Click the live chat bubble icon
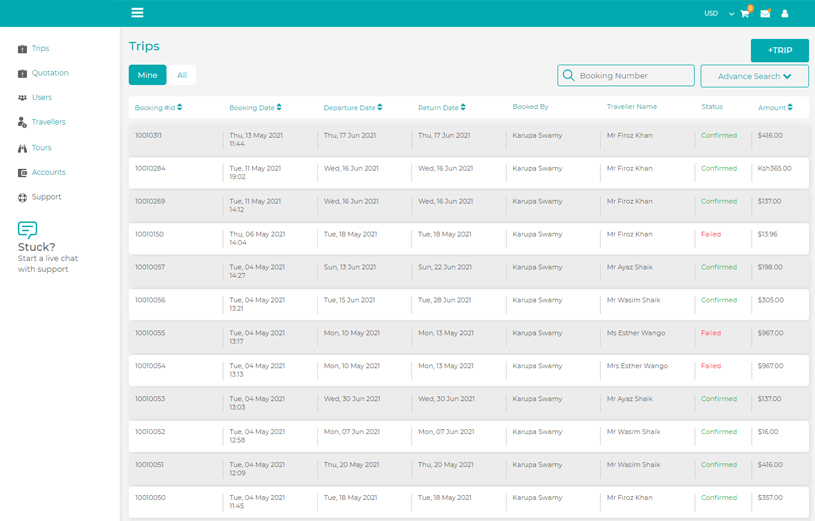The height and width of the screenshot is (521, 815). pyautogui.click(x=28, y=229)
